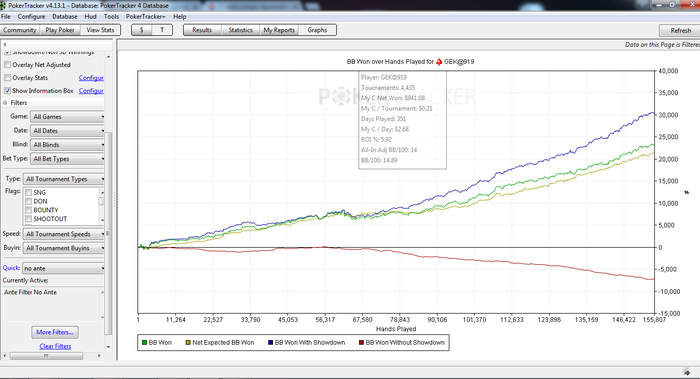Screen dimensions: 700x379
Task: Click the blue BB Won With Showdown swatch
Action: (x=270, y=342)
